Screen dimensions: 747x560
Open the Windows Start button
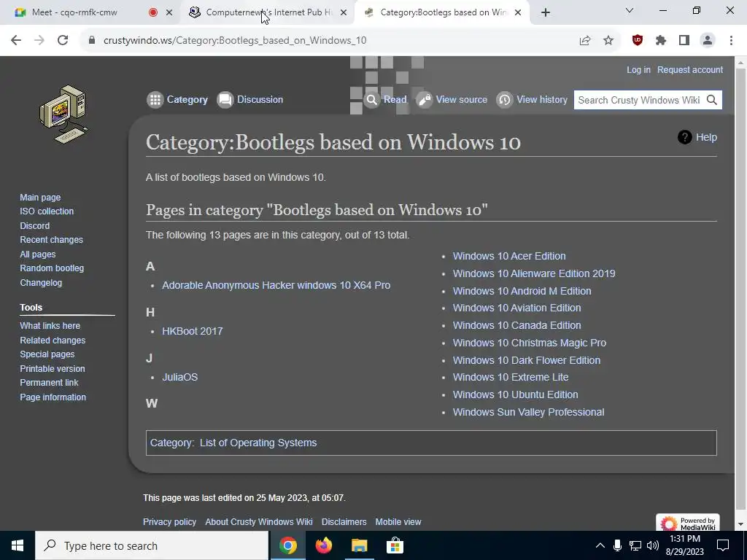tap(18, 545)
